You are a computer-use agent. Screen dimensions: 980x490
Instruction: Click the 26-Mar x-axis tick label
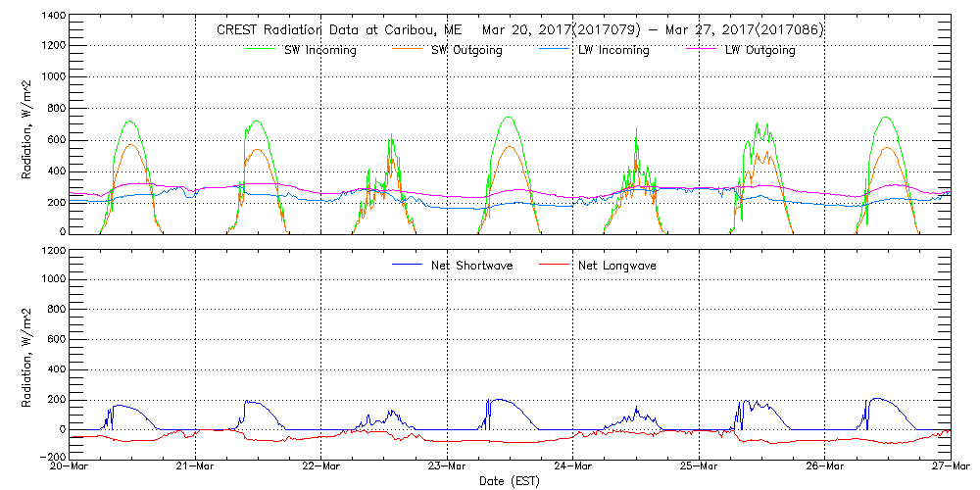825,466
